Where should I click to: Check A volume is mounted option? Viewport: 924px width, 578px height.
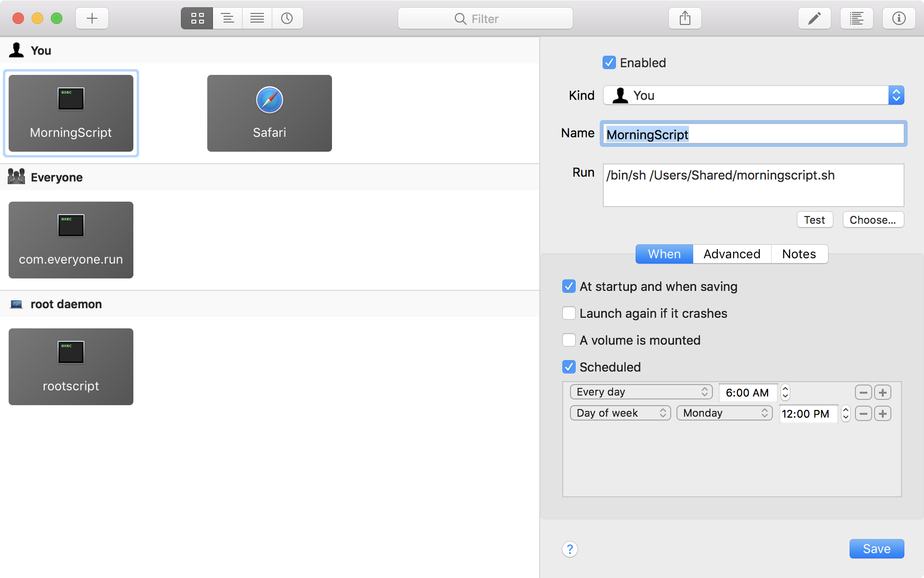(x=569, y=340)
